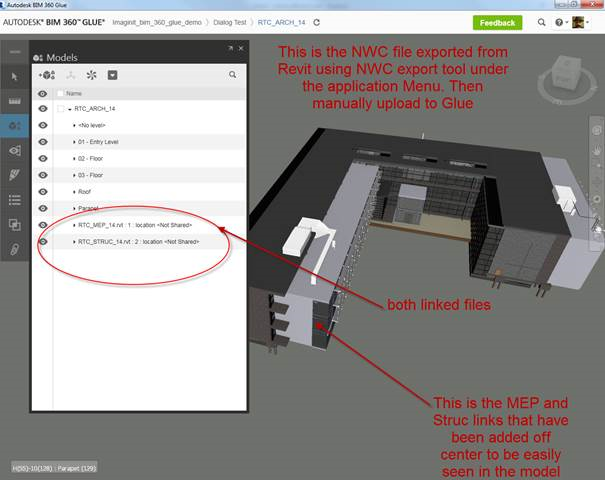Click the Parapet (129) status label
Viewport: 605px width, 480px height.
point(76,468)
